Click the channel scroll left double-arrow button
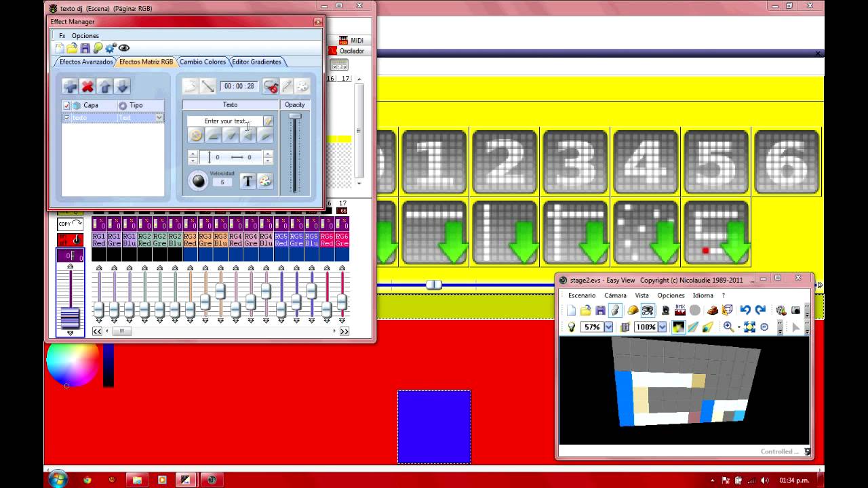Viewport: 868px width, 488px height. [98, 331]
